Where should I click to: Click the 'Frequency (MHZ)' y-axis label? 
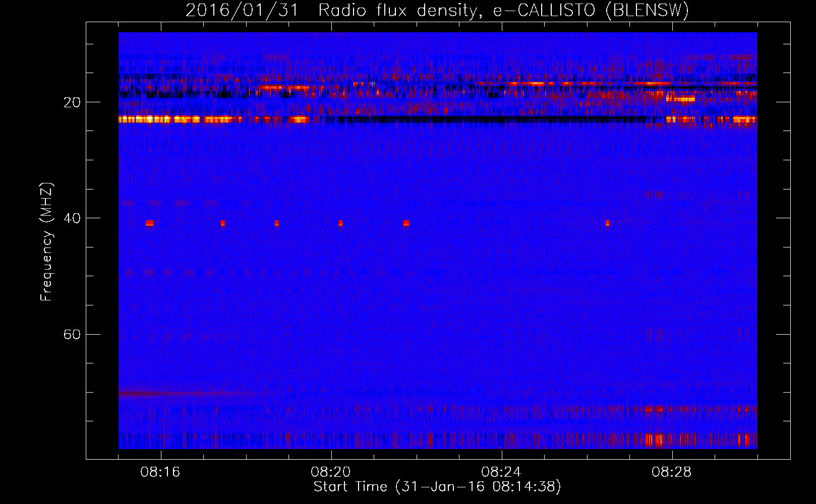coord(46,242)
